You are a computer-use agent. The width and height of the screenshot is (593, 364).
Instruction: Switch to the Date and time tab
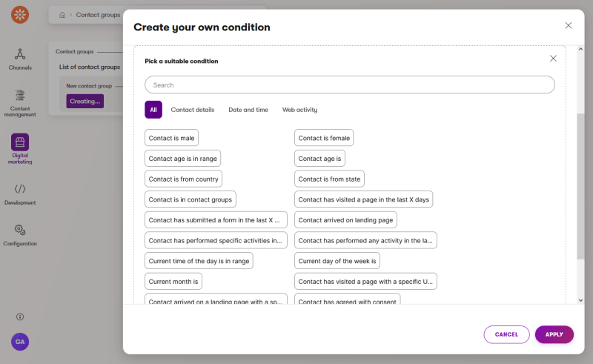pos(248,110)
